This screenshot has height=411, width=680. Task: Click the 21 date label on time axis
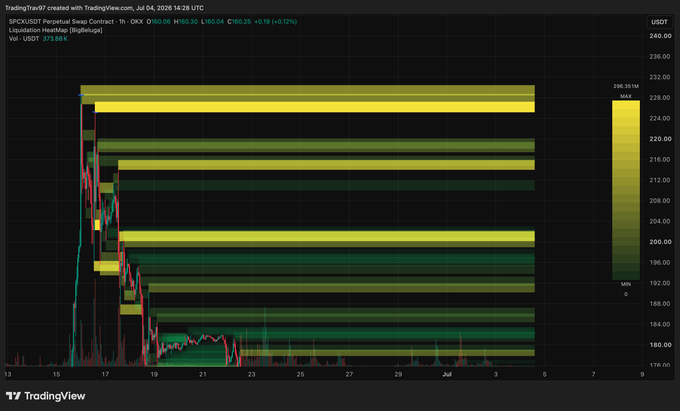pos(203,374)
